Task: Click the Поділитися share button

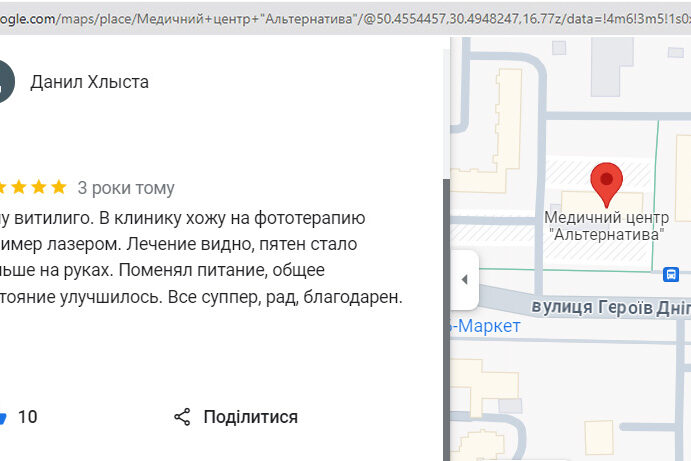Action: (250, 417)
